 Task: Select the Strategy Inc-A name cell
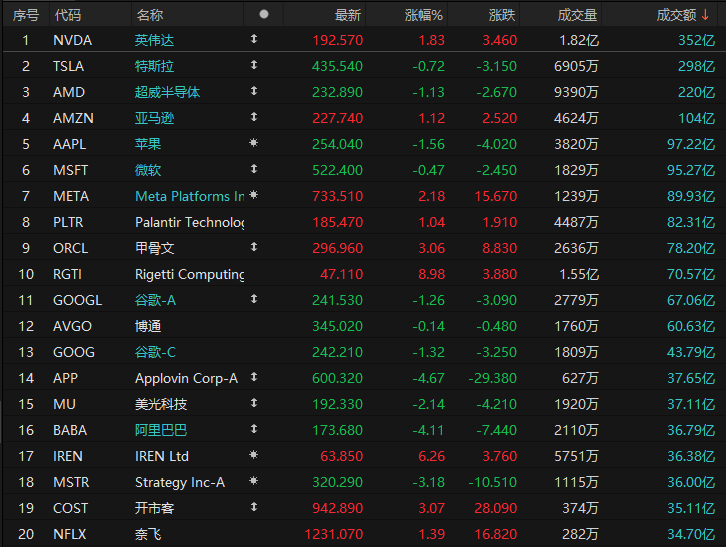[x=180, y=482]
